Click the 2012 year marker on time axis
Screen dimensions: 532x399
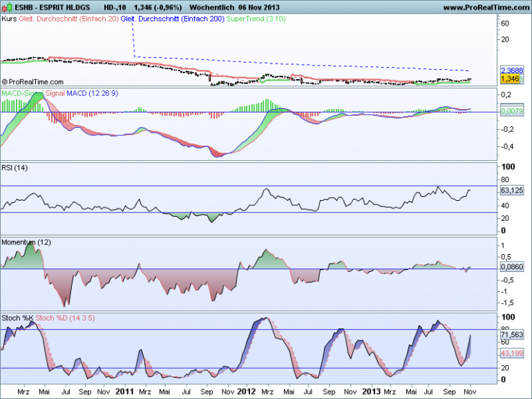click(x=246, y=391)
